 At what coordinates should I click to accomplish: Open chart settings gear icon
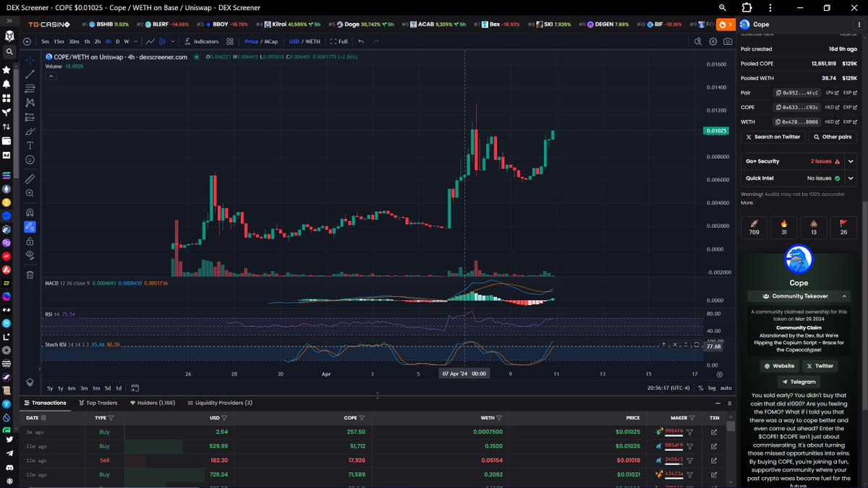[x=713, y=41]
